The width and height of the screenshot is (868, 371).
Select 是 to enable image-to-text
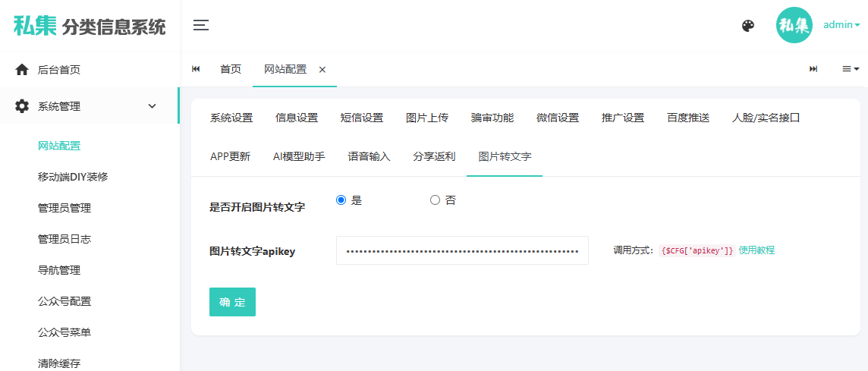[x=341, y=200]
